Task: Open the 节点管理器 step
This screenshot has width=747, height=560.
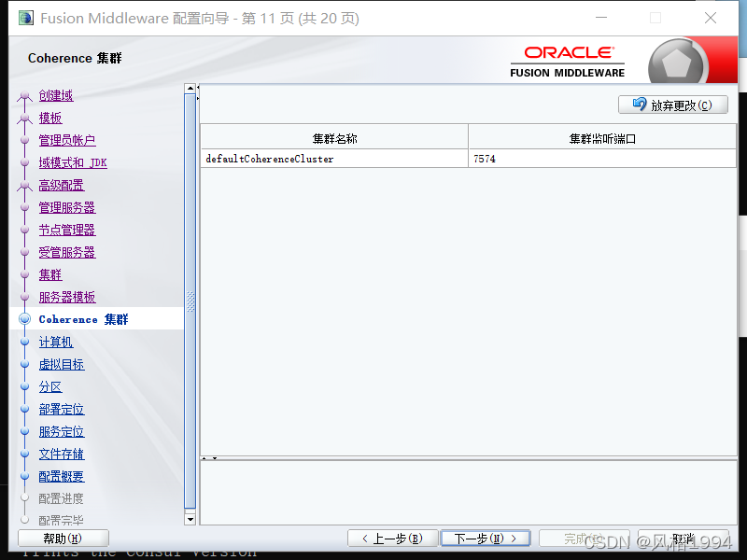Action: (67, 230)
